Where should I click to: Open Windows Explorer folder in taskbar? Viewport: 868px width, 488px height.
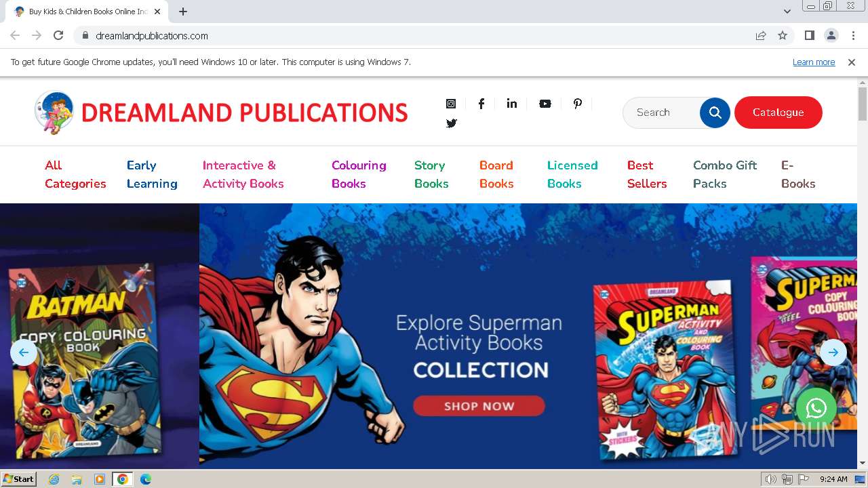pos(77,479)
